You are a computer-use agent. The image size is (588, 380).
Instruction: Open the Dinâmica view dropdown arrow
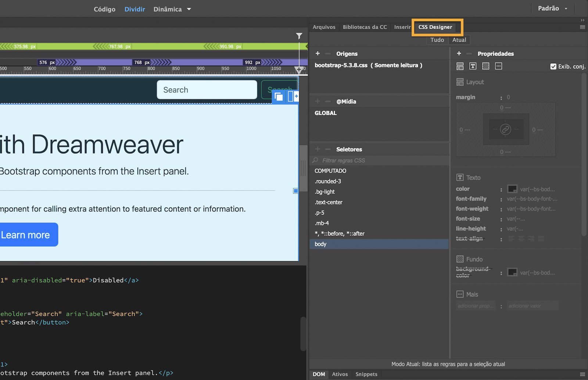click(x=189, y=9)
